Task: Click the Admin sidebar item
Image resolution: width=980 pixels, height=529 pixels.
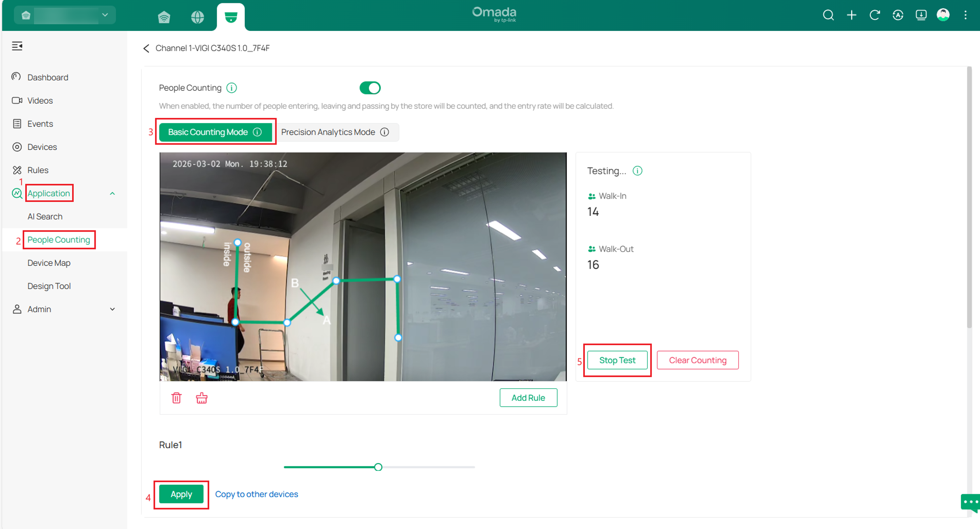Action: (39, 309)
